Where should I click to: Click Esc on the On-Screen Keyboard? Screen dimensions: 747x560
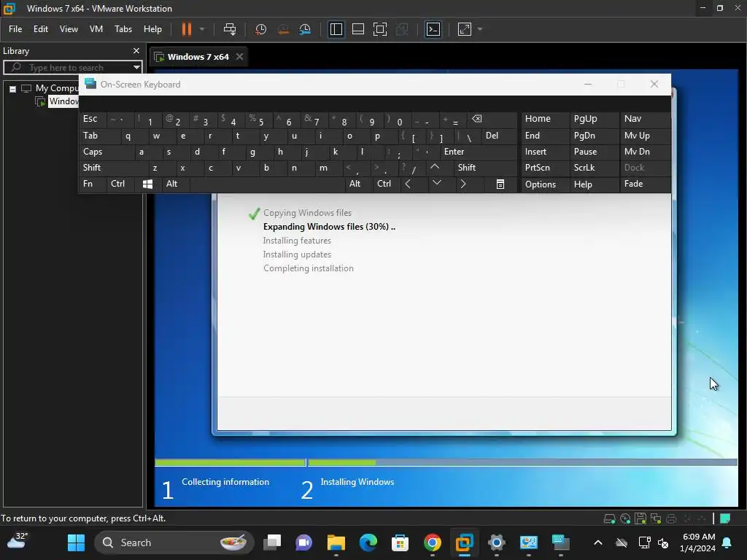coord(93,119)
